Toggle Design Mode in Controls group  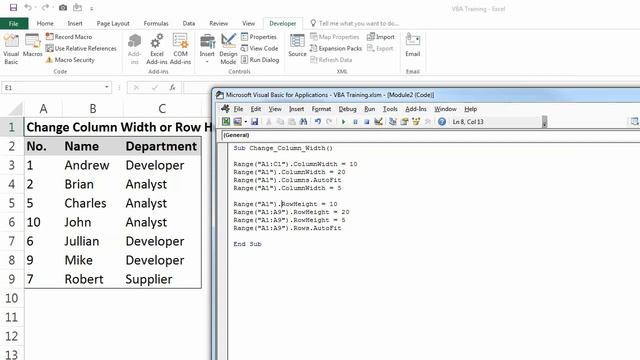(x=228, y=49)
